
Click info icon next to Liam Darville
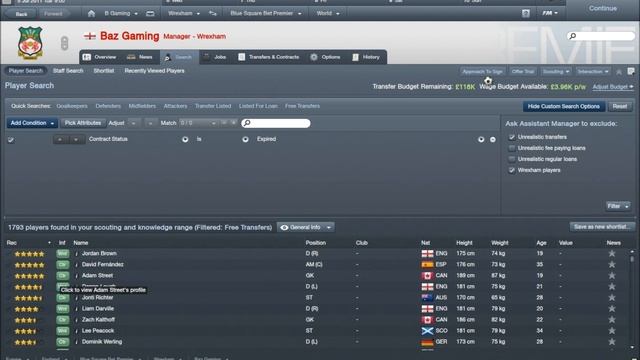pyautogui.click(x=76, y=309)
